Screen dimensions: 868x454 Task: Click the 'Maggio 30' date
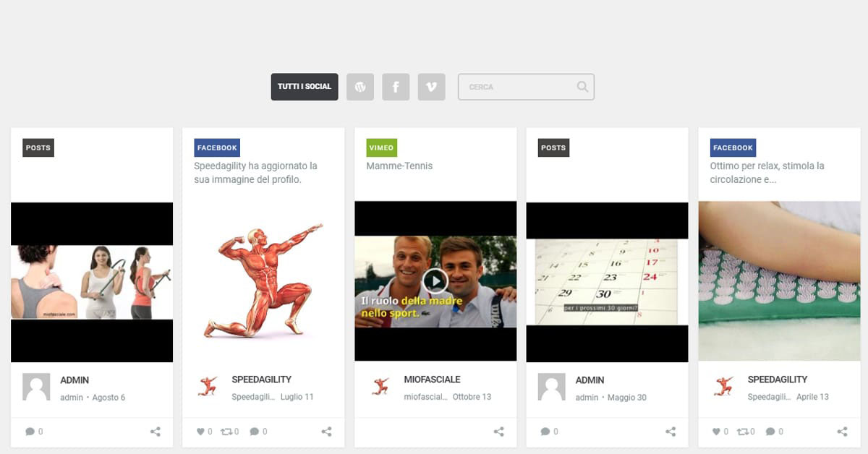pos(627,398)
